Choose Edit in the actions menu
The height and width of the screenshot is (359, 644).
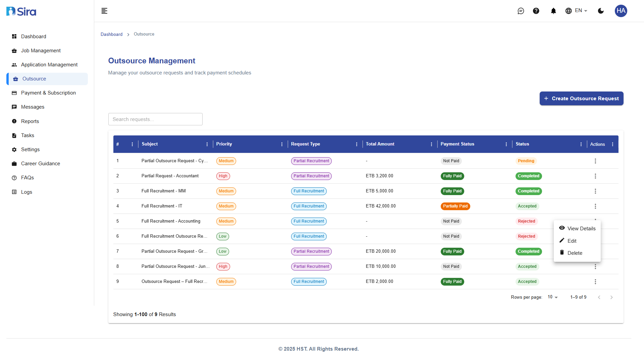pyautogui.click(x=572, y=241)
